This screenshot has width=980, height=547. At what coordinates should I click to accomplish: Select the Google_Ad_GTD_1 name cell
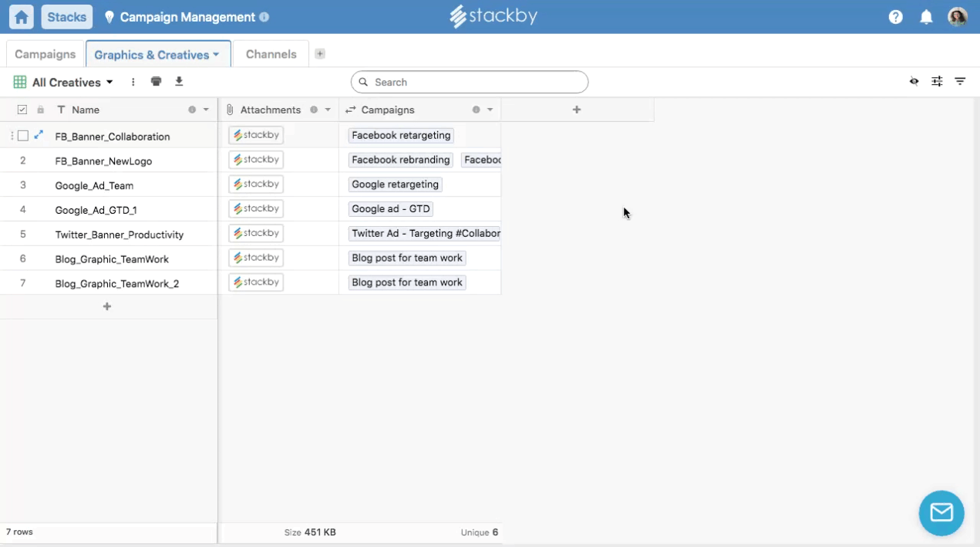pos(96,210)
